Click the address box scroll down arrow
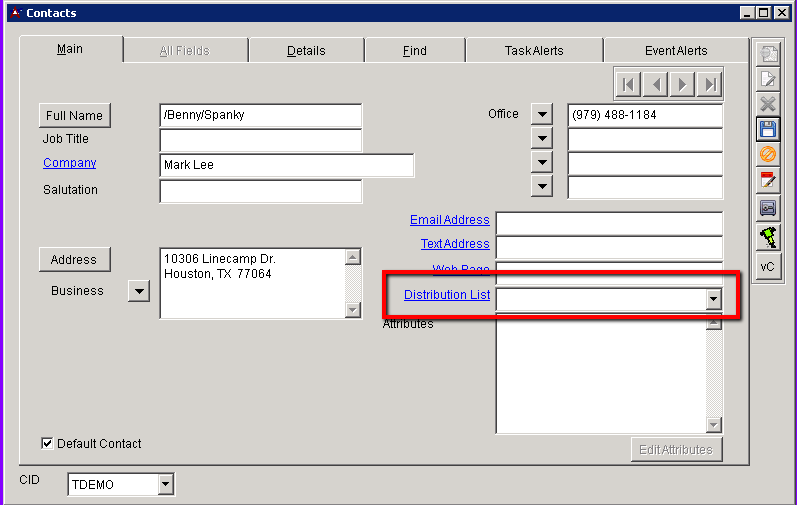Viewport: 797px width, 505px height. pyautogui.click(x=353, y=309)
